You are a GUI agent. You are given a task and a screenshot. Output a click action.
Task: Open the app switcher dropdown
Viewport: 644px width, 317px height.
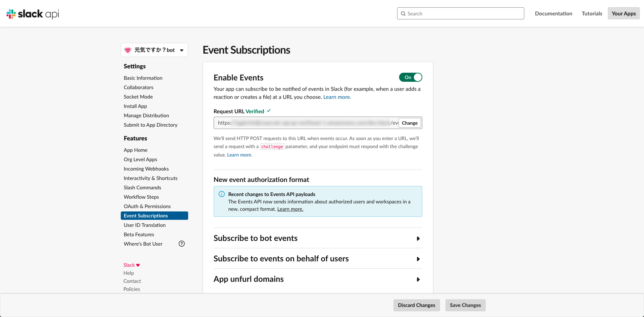coord(181,50)
